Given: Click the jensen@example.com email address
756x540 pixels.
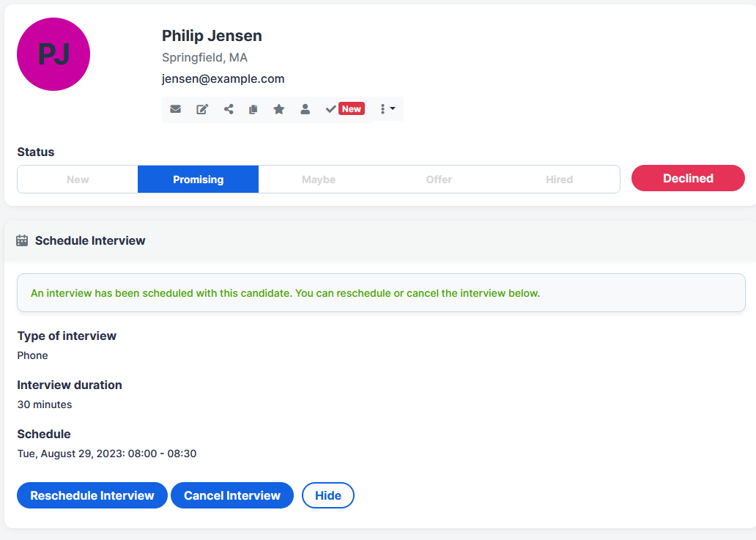Looking at the screenshot, I should [223, 79].
